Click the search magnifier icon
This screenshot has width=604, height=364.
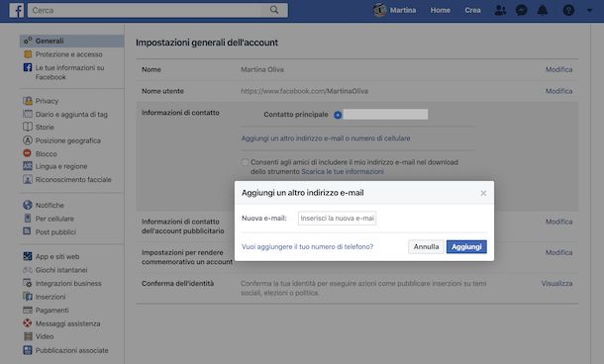click(274, 10)
